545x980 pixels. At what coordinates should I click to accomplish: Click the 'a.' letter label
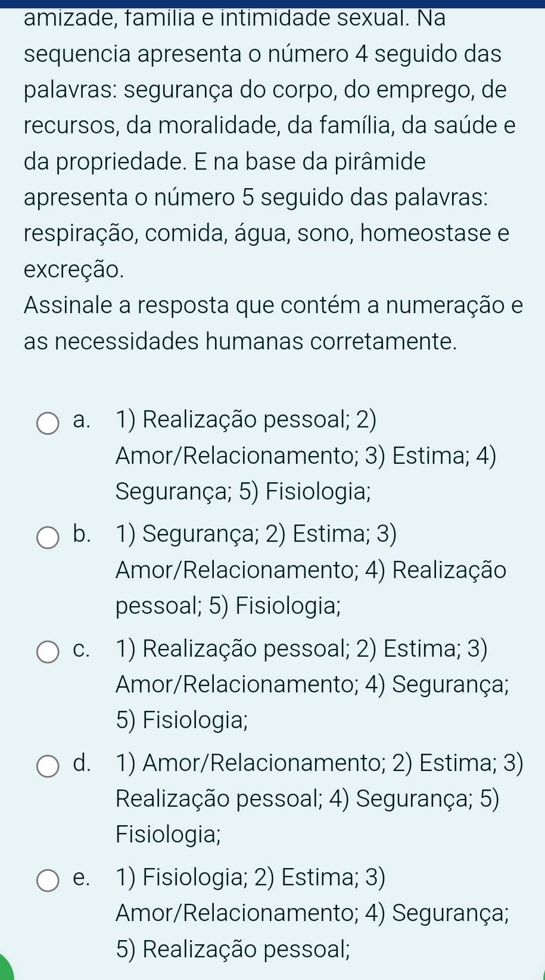click(x=82, y=420)
